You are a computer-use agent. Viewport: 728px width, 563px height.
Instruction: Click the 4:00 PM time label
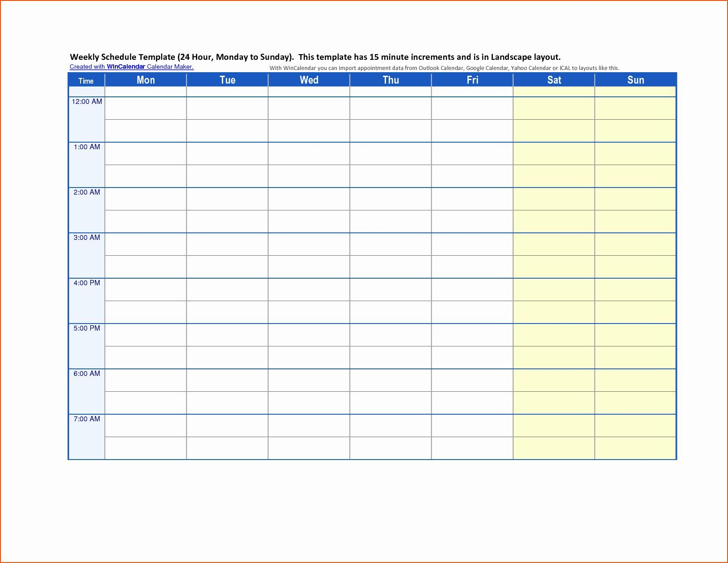87,283
